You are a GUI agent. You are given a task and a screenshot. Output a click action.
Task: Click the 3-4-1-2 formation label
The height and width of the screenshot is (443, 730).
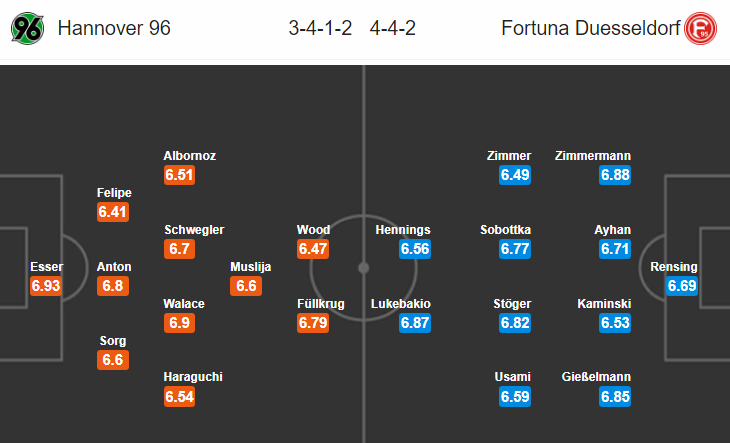click(x=320, y=28)
